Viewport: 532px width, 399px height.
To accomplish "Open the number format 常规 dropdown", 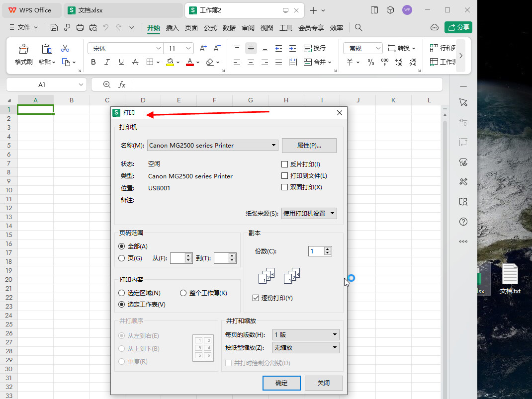I will [378, 49].
